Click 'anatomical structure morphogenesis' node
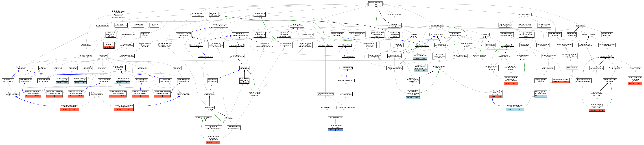This screenshot has width=644, height=145. (x=184, y=35)
